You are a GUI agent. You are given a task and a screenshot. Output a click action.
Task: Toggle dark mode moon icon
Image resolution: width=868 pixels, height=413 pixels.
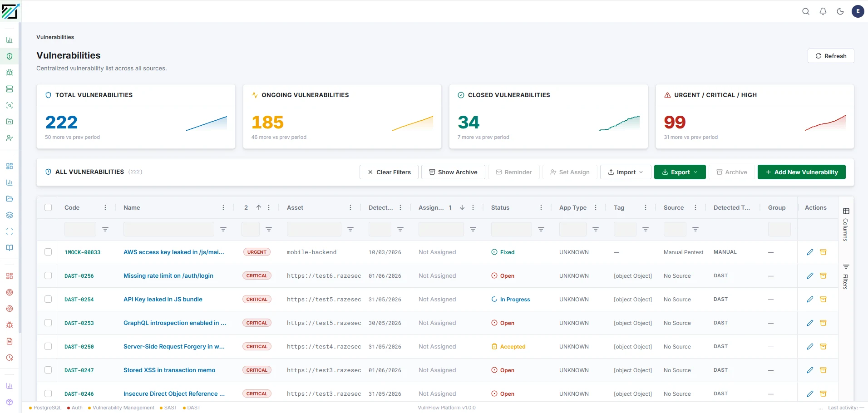840,11
